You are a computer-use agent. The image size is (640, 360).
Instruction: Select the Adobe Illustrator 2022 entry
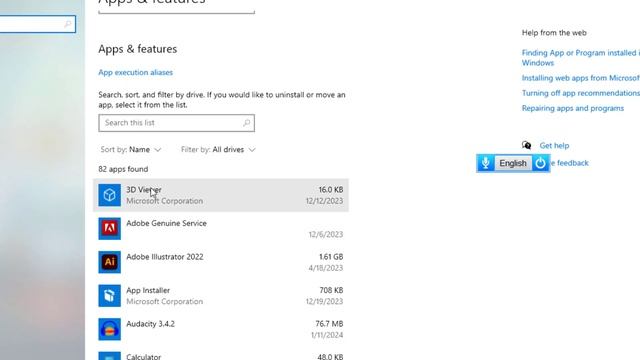[221, 262]
